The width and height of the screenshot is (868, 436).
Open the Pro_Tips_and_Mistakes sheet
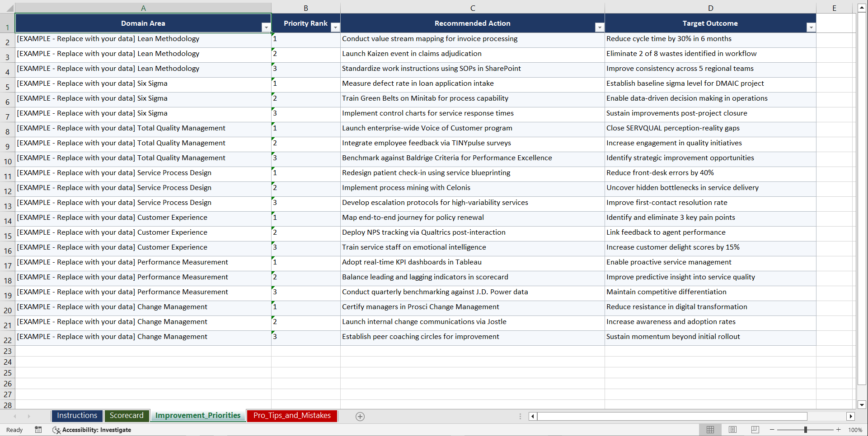pyautogui.click(x=291, y=416)
